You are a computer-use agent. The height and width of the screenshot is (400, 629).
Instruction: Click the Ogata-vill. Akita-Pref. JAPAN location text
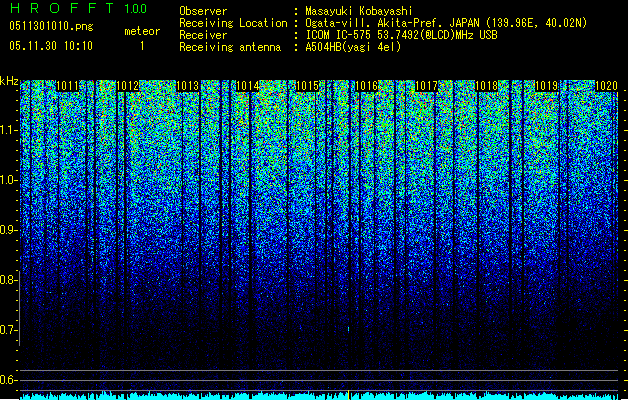coord(446,23)
